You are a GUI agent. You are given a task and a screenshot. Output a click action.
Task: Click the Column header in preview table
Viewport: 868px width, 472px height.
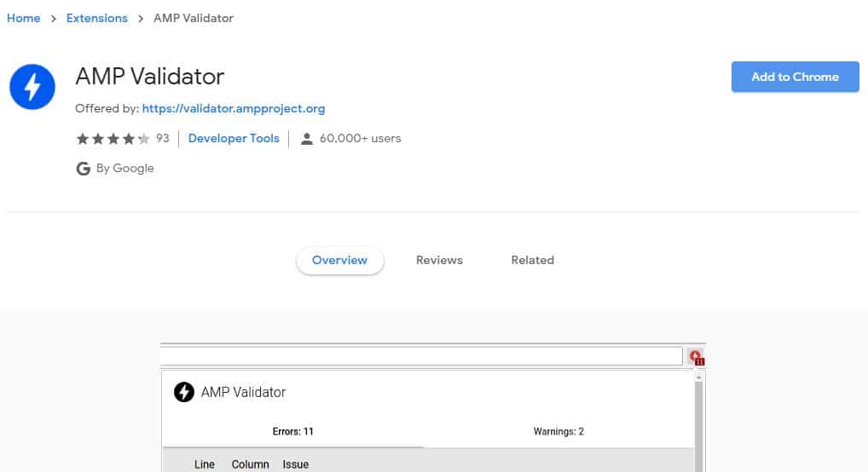coord(250,464)
